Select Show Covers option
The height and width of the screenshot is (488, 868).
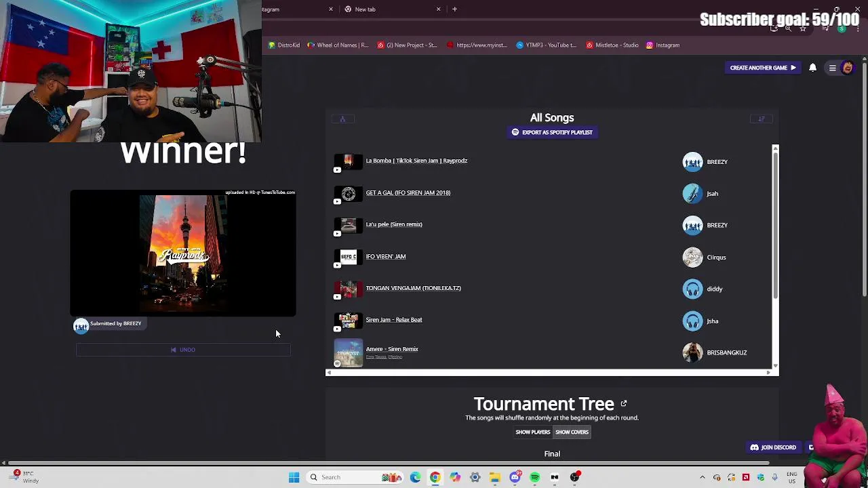(x=572, y=432)
